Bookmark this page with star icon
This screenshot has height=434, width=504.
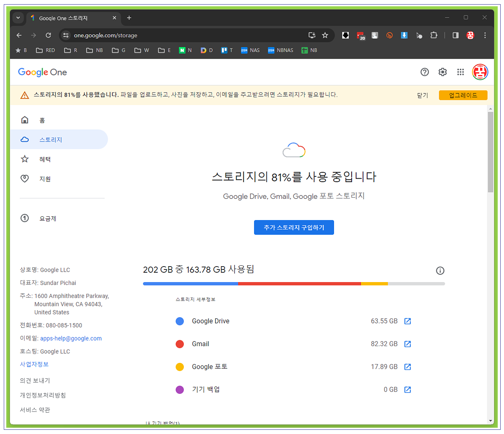325,35
